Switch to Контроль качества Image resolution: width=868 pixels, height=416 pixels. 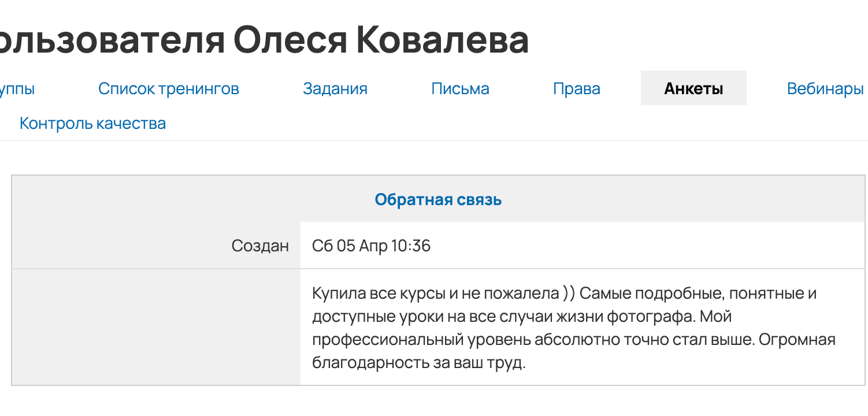coord(92,122)
